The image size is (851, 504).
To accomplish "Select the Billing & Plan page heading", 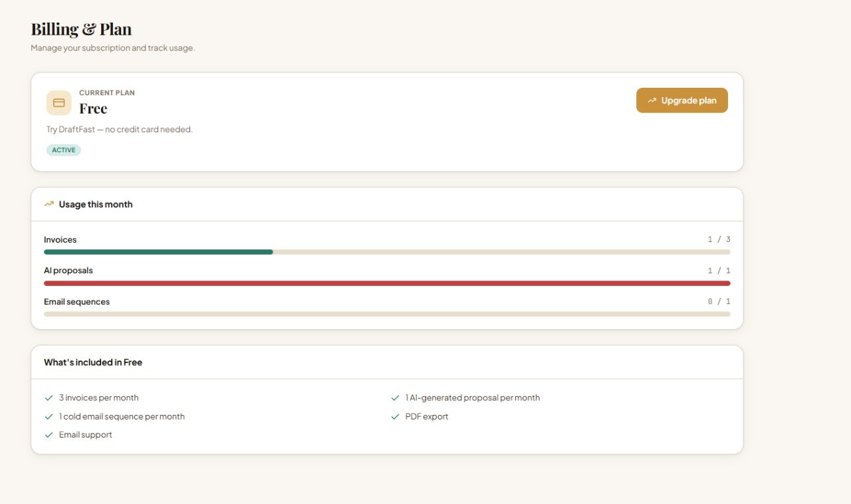I will [x=81, y=29].
